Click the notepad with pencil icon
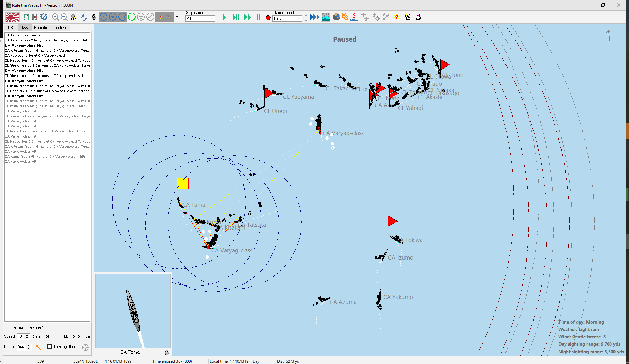Screen dimensions: 629x364 click(408, 17)
